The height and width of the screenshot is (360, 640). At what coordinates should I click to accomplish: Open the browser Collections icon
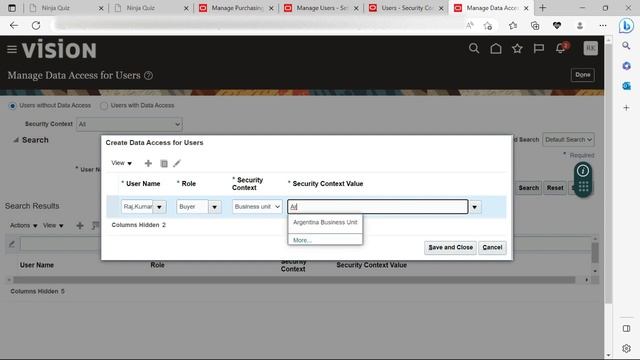[x=535, y=25]
